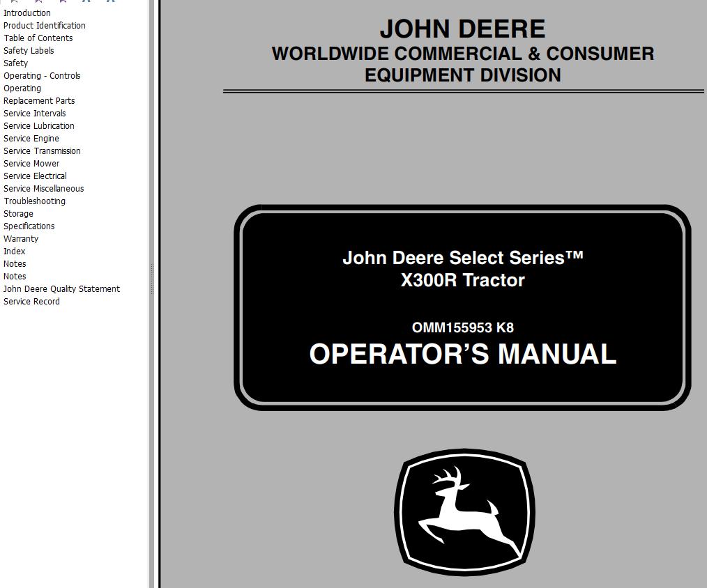707x588 pixels.
Task: Select the Operating - Controls bookmark
Action: (42, 75)
